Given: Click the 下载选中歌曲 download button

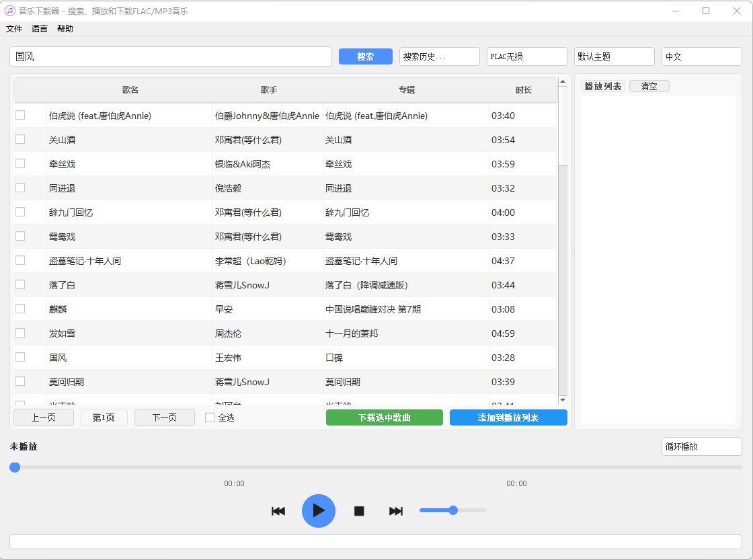Looking at the screenshot, I should coord(384,417).
